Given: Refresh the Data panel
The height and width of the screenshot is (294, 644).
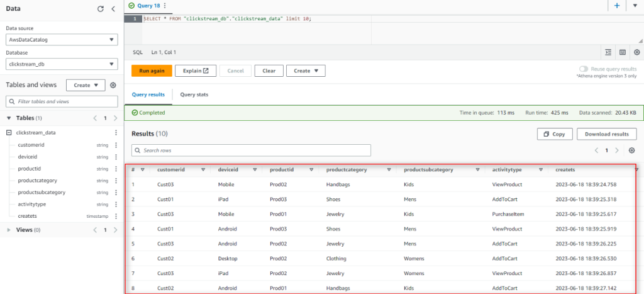Looking at the screenshot, I should click(x=101, y=9).
